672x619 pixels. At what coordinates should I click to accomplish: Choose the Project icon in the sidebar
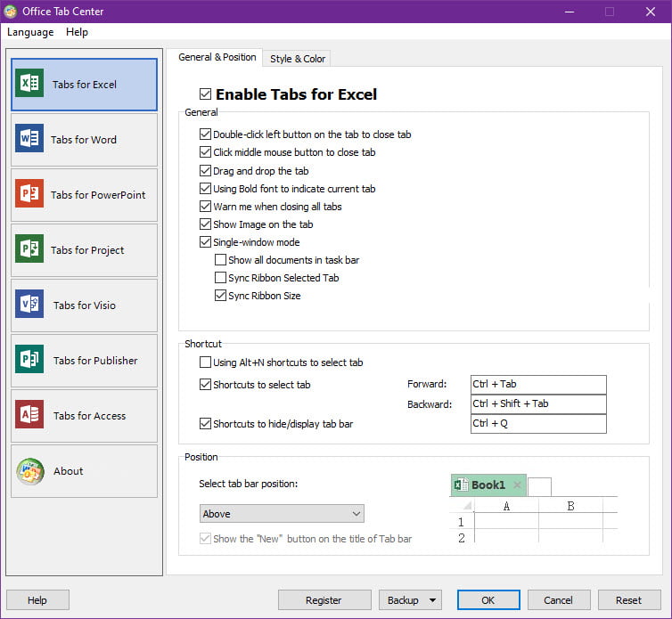click(29, 250)
